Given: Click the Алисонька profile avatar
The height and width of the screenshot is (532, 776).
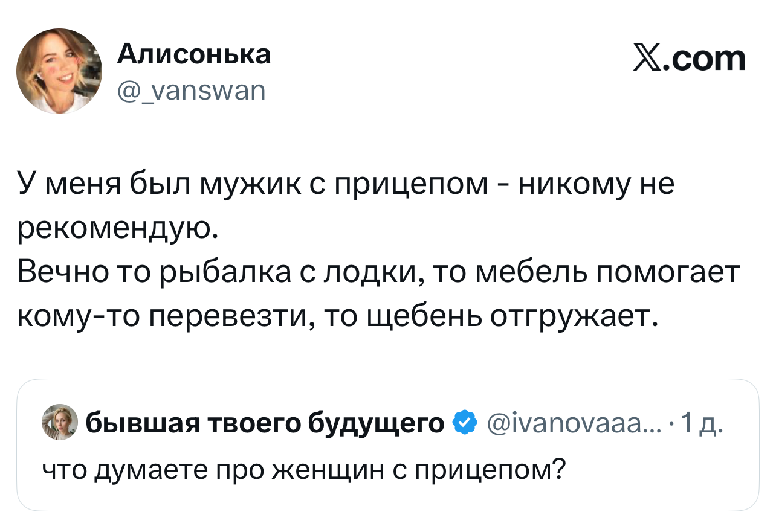Looking at the screenshot, I should pyautogui.click(x=59, y=71).
